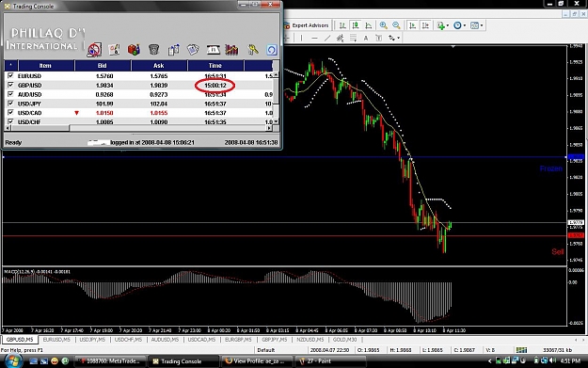Click the Item column header

(x=45, y=66)
